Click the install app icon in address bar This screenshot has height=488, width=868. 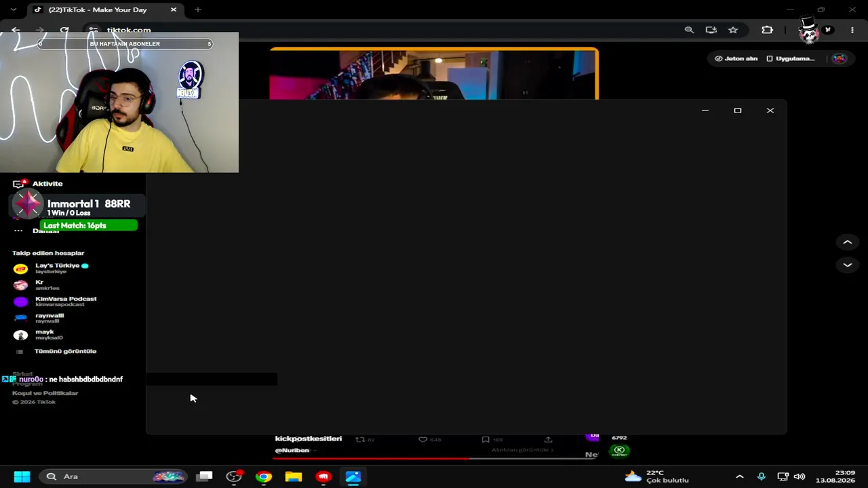(711, 30)
